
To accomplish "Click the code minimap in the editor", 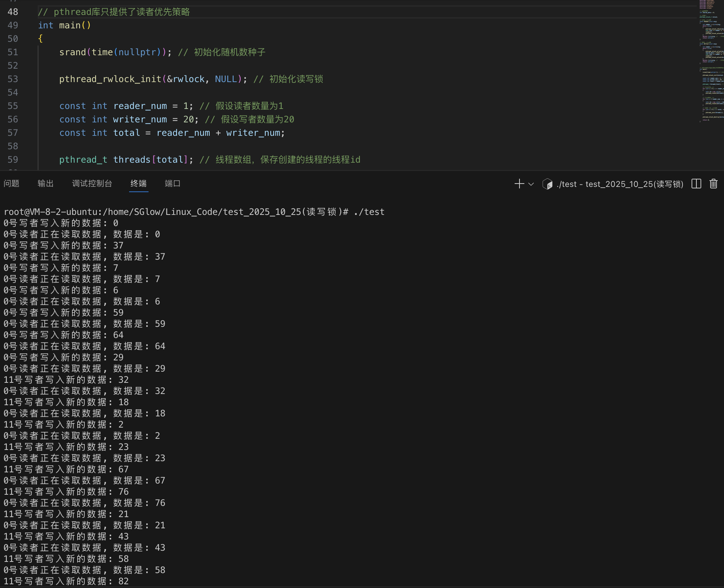I will (x=711, y=60).
